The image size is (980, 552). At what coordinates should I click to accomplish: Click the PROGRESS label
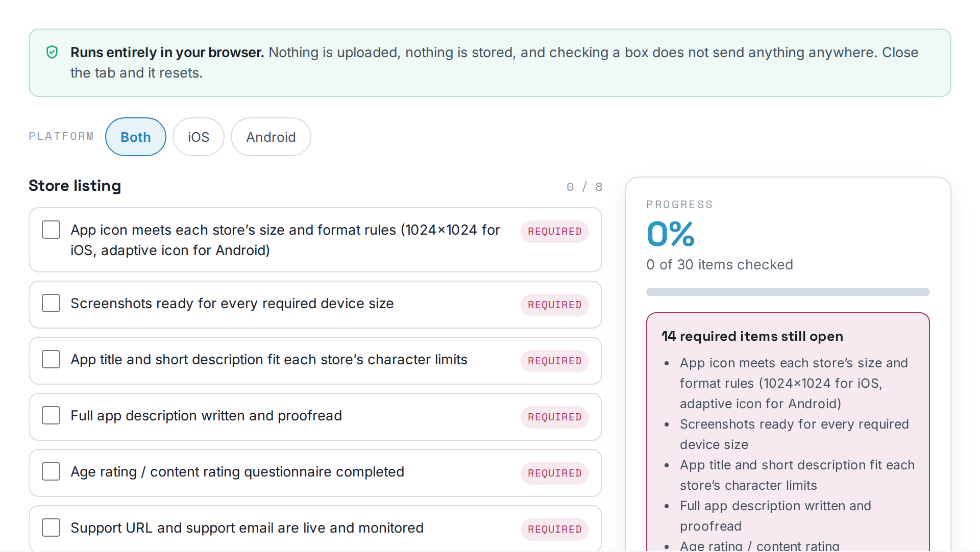pyautogui.click(x=679, y=205)
